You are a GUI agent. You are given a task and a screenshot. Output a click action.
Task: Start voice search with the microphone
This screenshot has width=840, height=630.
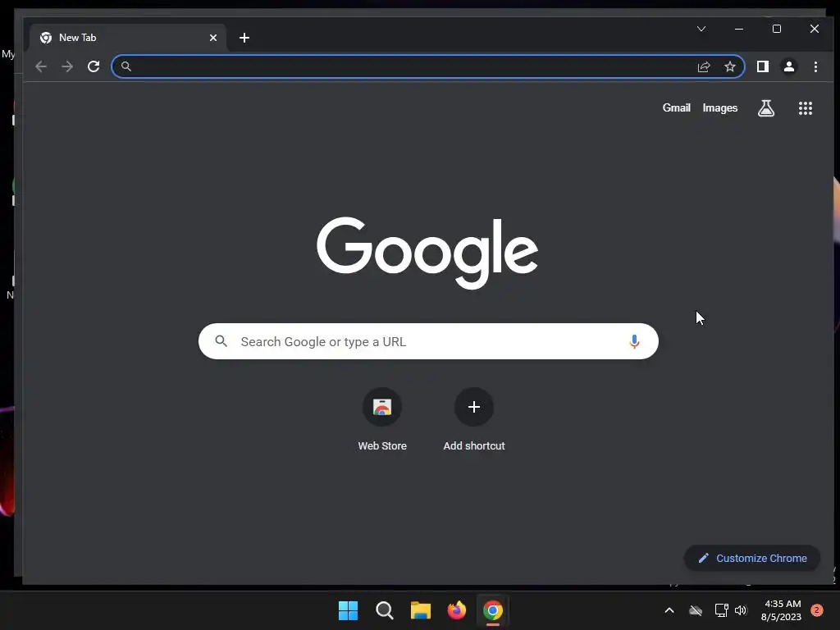tap(634, 341)
